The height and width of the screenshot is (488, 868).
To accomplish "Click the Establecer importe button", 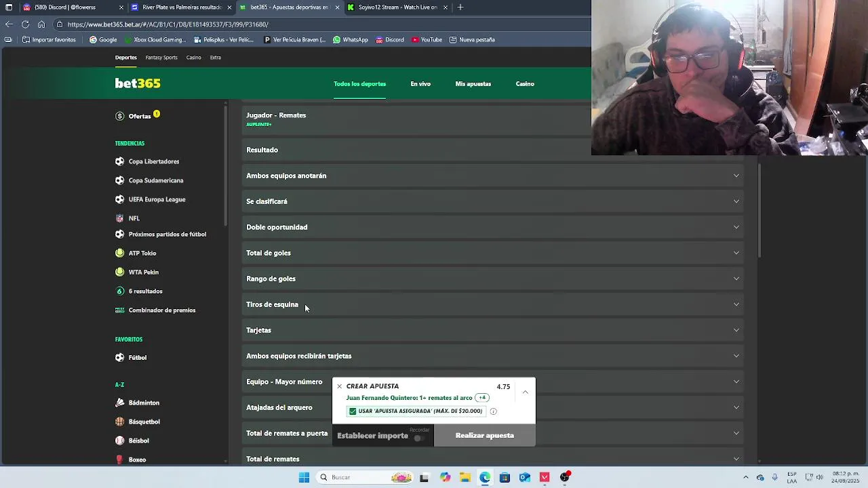I will coord(372,436).
